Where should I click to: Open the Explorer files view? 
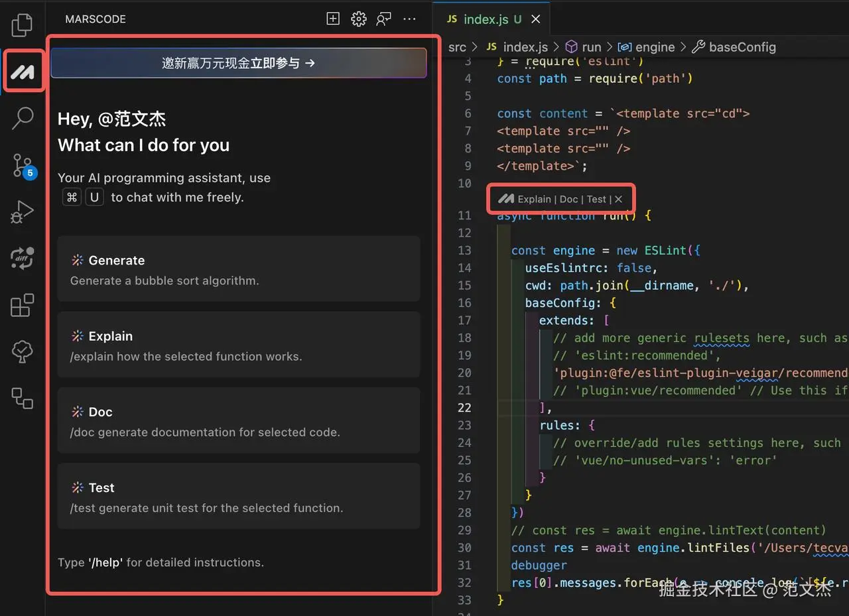pos(22,25)
